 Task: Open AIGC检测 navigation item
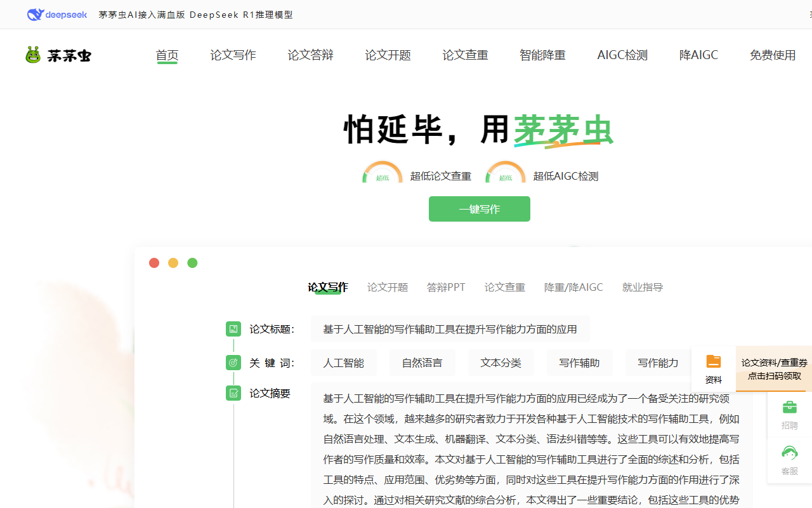pos(623,55)
